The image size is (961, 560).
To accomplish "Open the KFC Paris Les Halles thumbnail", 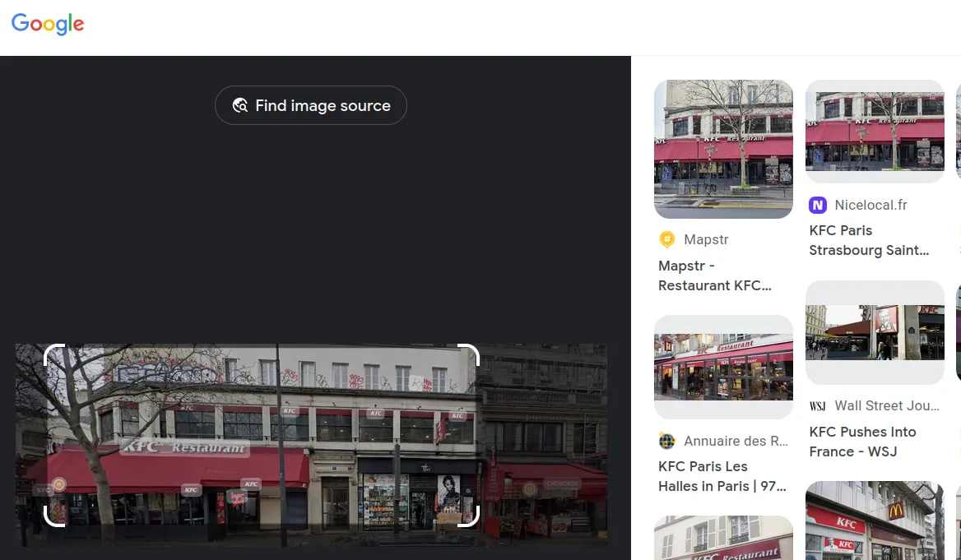I will click(723, 367).
